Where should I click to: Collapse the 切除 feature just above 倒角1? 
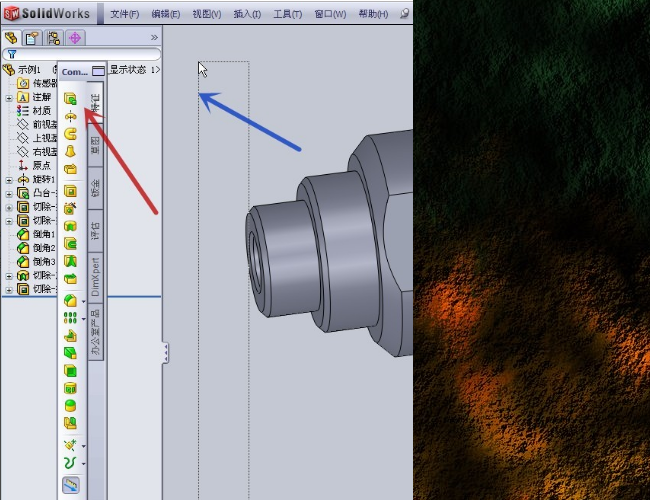[x=9, y=221]
